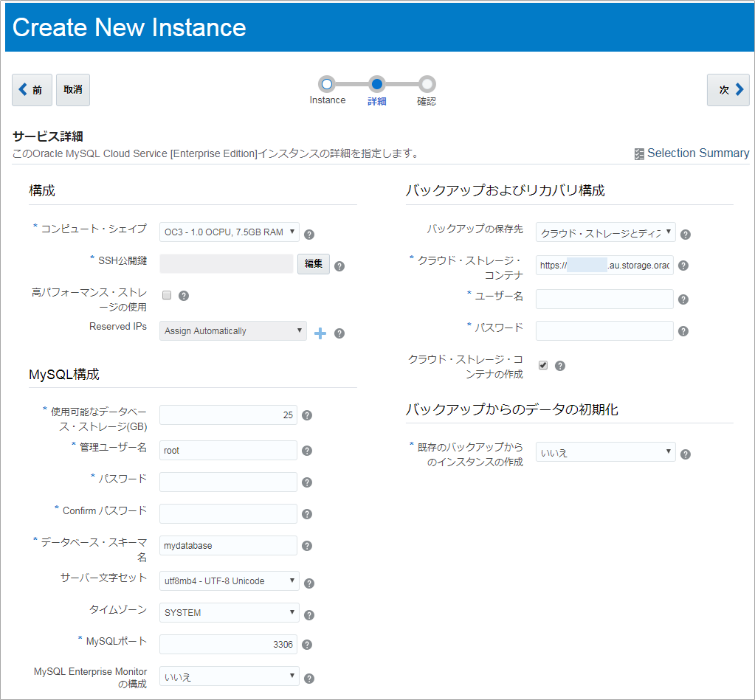
Task: Click 取消 cancel button
Action: click(x=73, y=90)
